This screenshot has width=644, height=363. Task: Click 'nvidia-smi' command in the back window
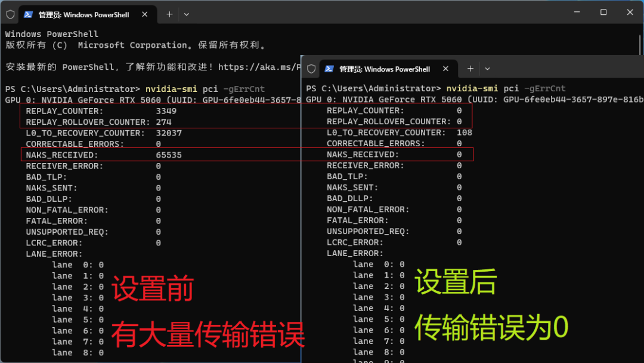click(171, 89)
